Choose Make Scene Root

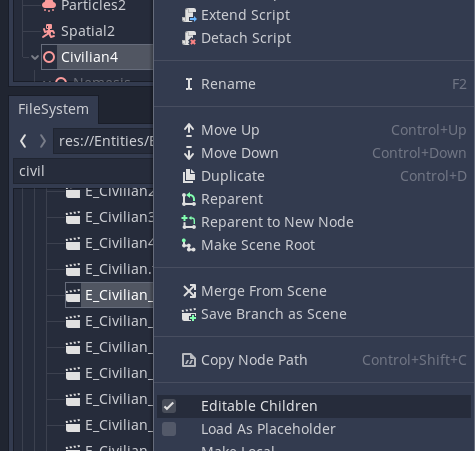(x=314, y=245)
